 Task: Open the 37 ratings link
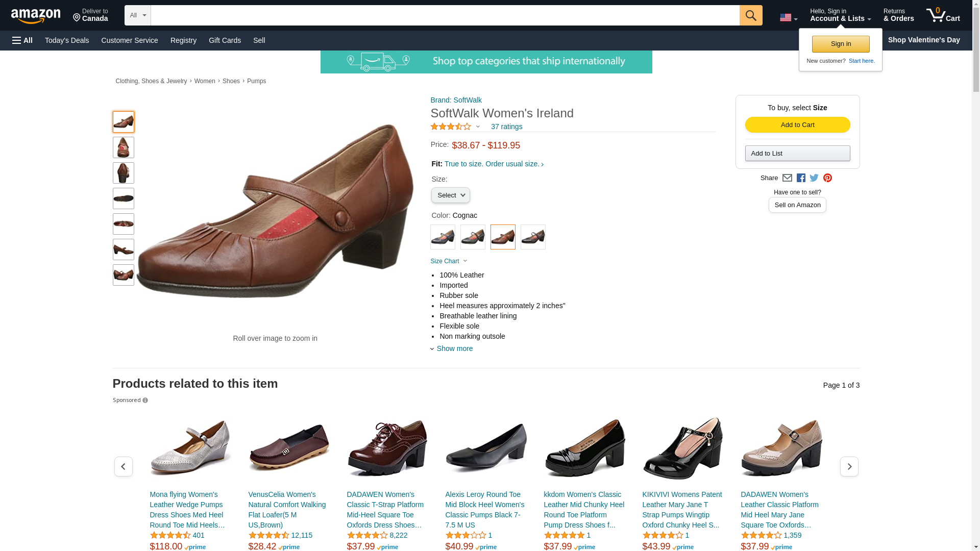506,127
